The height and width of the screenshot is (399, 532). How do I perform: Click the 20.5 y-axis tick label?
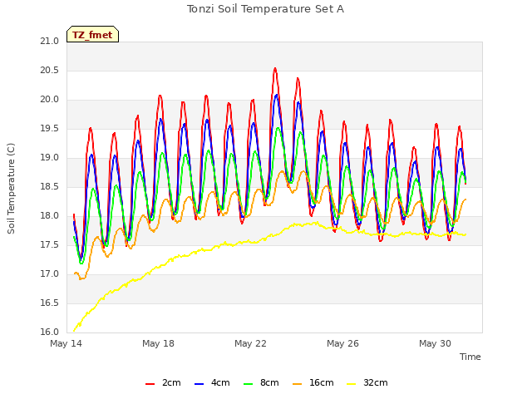click(50, 71)
